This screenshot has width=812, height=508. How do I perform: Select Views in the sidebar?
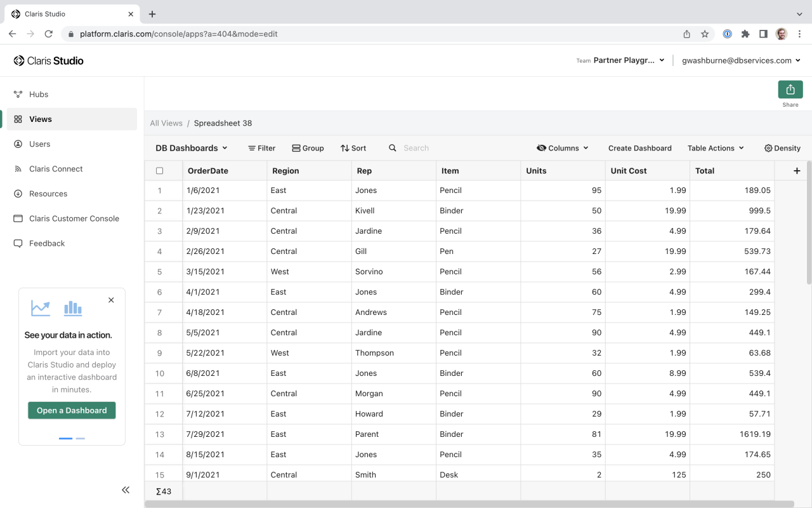72,119
